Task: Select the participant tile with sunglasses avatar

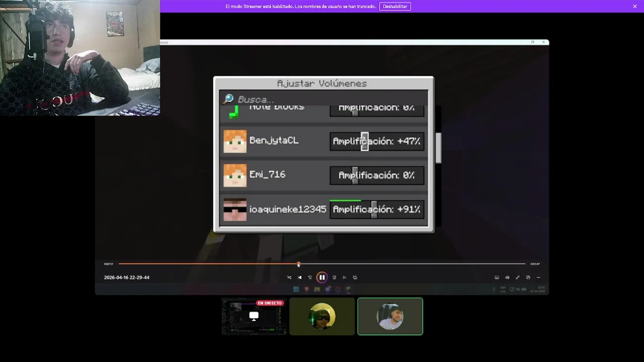Action: tap(322, 316)
